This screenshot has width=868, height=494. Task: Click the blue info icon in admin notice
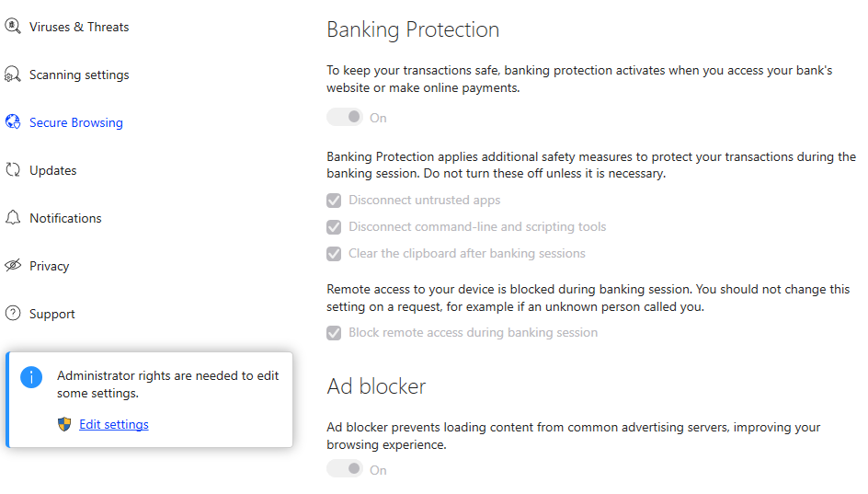pos(31,376)
